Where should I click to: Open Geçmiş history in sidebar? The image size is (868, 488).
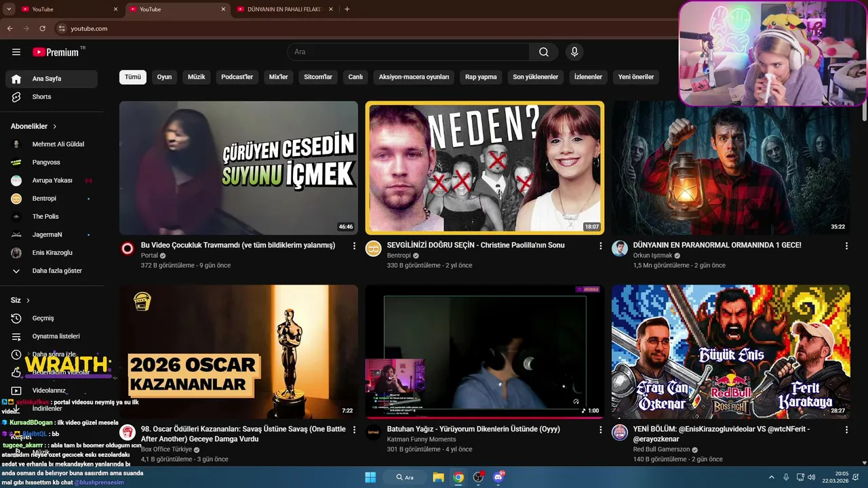tap(52, 319)
